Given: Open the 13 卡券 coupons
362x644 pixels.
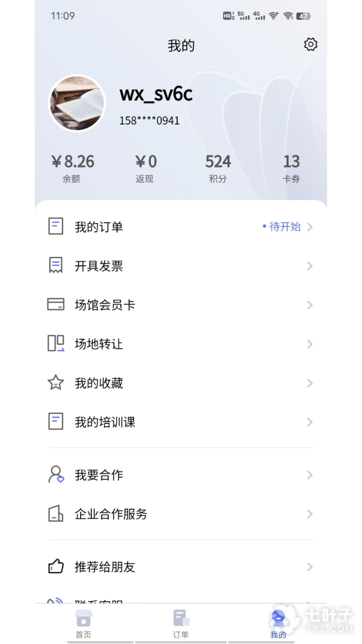Looking at the screenshot, I should click(291, 168).
